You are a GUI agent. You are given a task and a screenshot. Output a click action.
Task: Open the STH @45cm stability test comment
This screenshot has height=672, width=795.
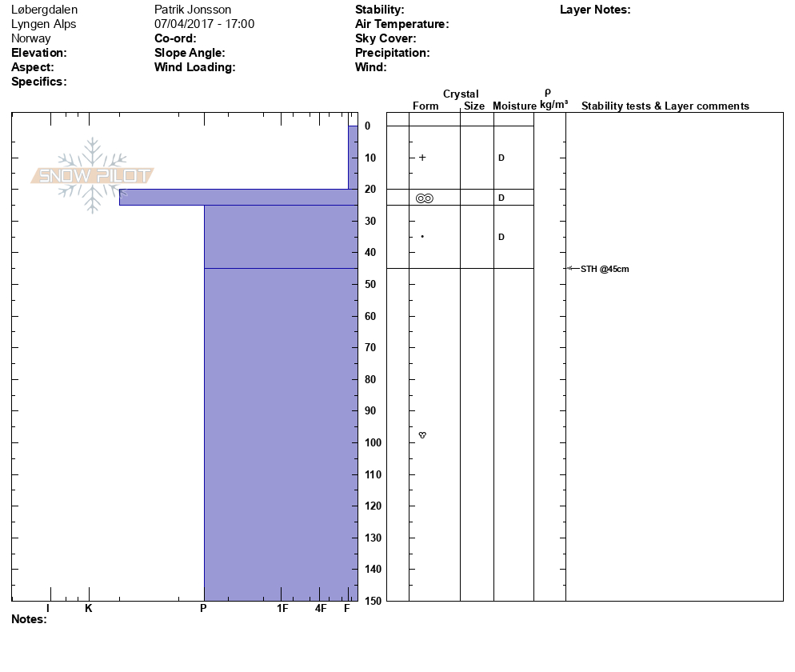pos(605,269)
